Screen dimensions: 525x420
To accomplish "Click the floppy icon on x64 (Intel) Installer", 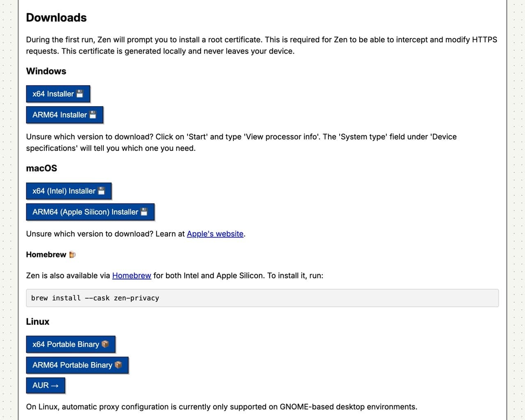I will (x=102, y=191).
